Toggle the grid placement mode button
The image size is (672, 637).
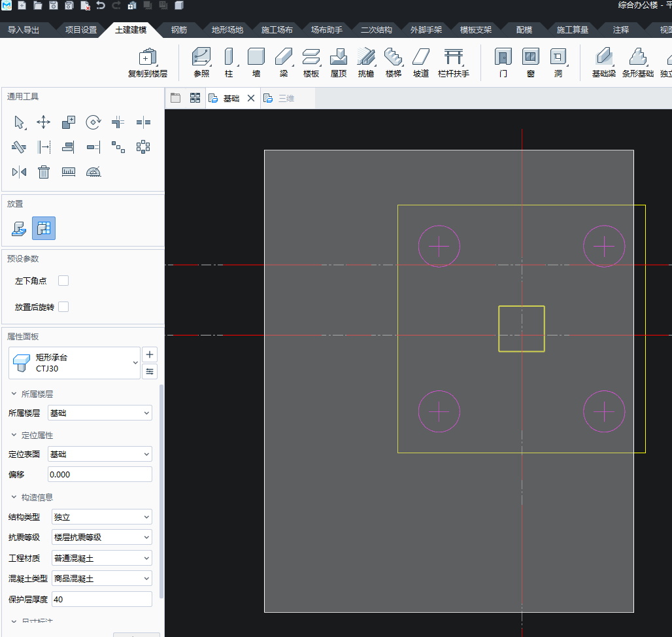tap(44, 228)
